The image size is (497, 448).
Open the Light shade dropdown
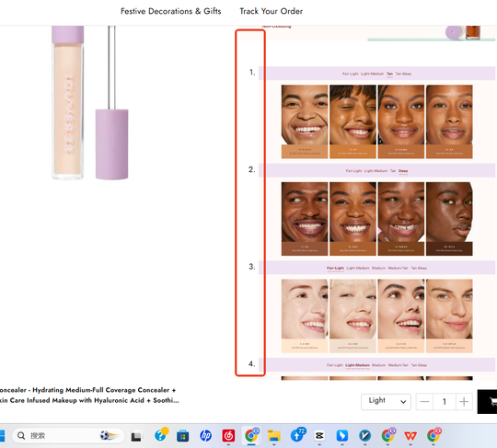pyautogui.click(x=386, y=401)
